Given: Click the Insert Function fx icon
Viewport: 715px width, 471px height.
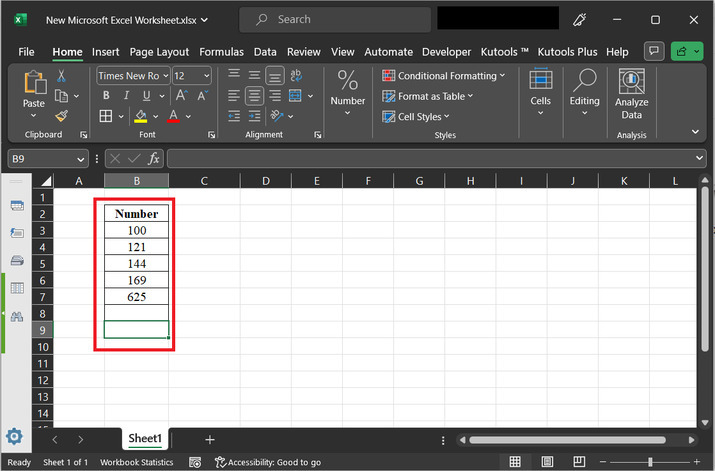Looking at the screenshot, I should 154,159.
